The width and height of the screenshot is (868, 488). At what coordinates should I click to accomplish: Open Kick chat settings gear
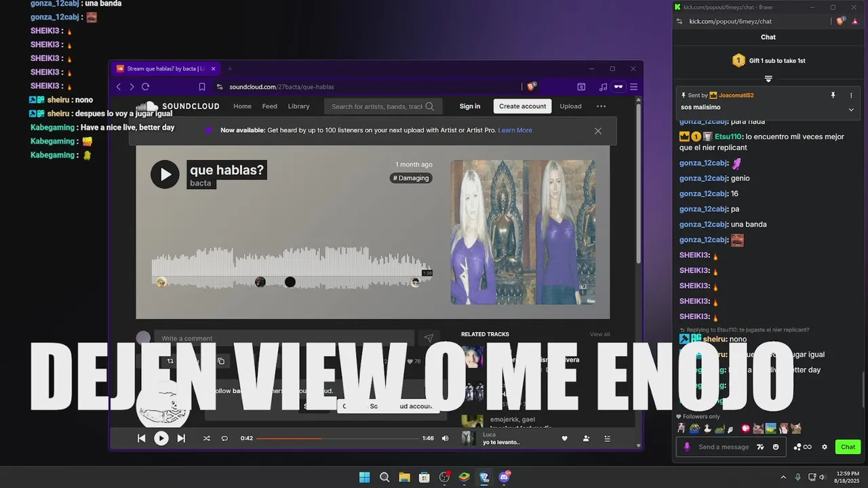coord(825,447)
